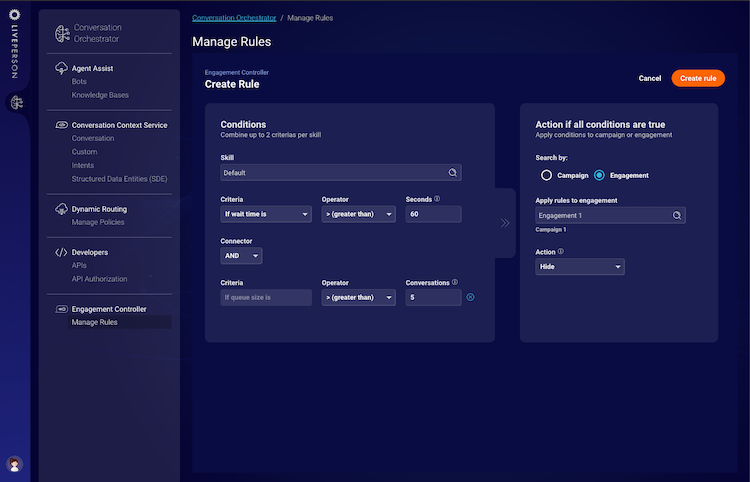Click the 'Combine up to 2 criterias per skill' text
Screen dimensions: 750x482
click(x=271, y=135)
